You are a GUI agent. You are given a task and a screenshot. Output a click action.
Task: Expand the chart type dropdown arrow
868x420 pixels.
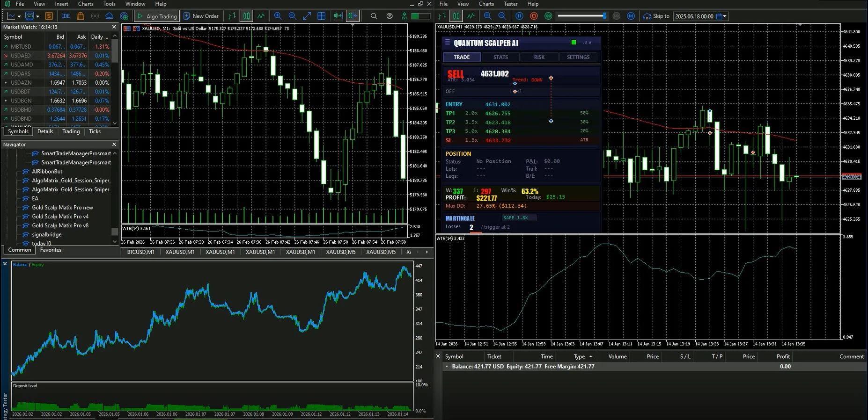19,16
